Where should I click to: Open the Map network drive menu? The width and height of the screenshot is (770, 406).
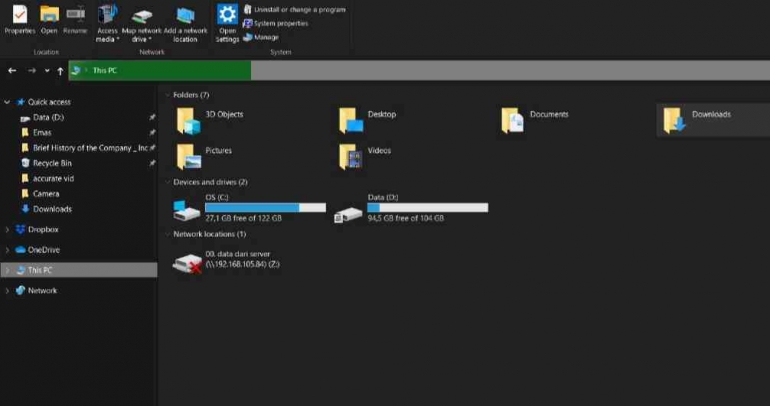[x=141, y=24]
